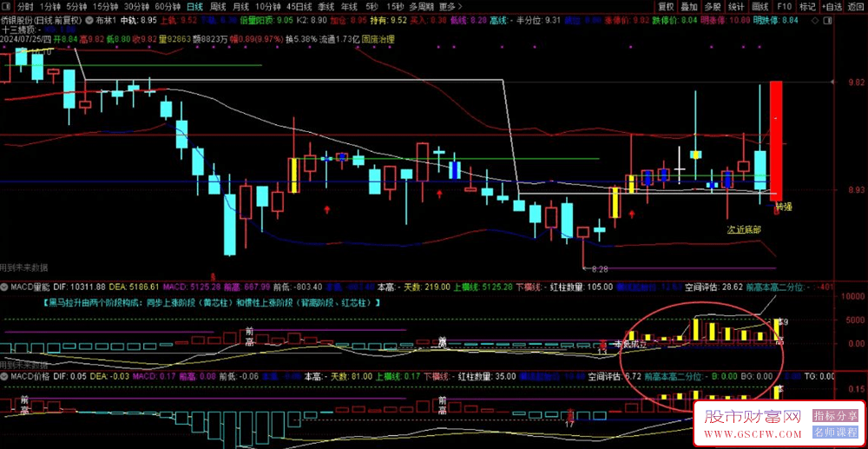868x449 pixels.
Task: Click the 统计 statistics button
Action: (x=736, y=7)
